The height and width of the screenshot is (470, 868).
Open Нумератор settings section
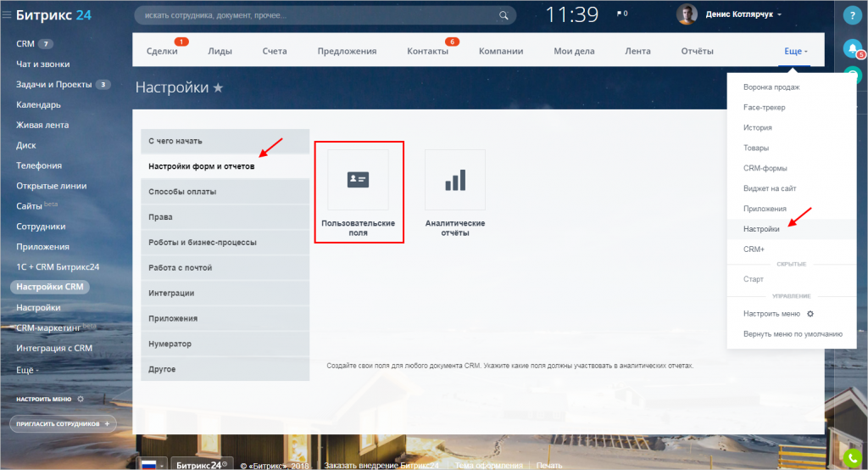point(225,344)
